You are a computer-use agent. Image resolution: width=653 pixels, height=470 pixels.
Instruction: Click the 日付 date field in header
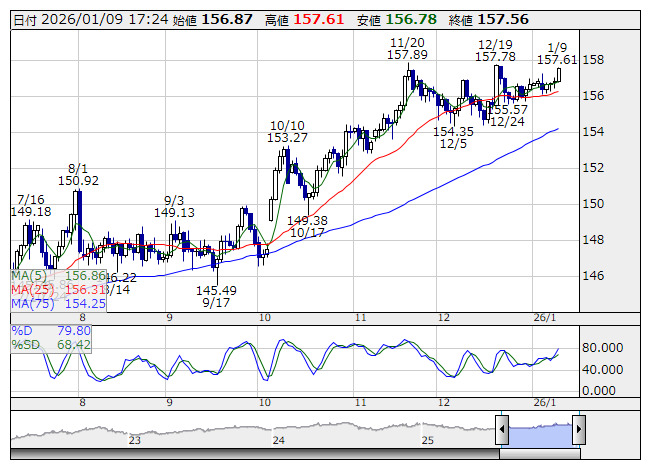click(88, 19)
